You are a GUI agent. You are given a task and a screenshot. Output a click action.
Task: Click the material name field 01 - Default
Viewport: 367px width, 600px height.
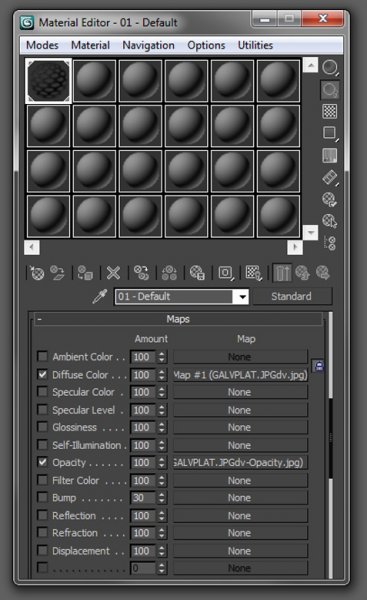coord(174,297)
